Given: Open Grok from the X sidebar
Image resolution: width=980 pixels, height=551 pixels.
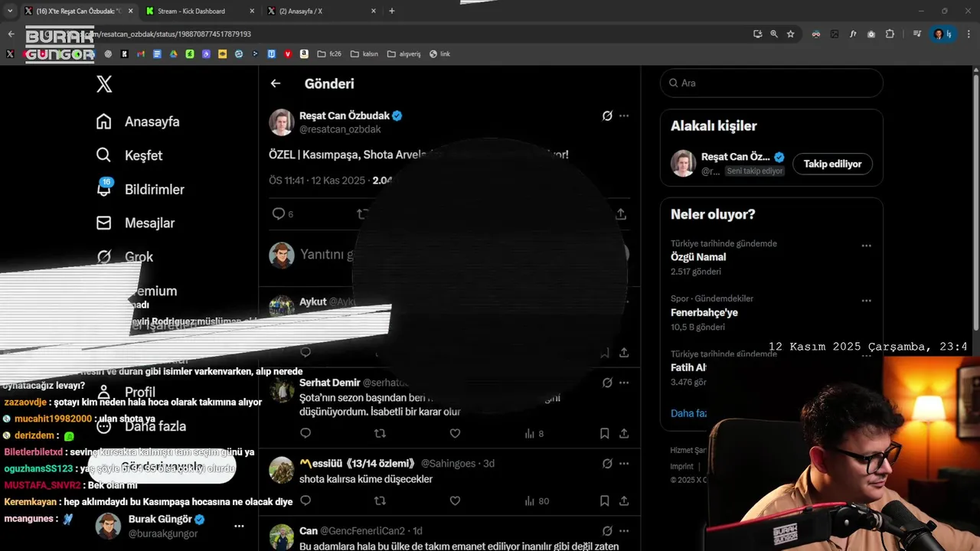Looking at the screenshot, I should click(125, 256).
